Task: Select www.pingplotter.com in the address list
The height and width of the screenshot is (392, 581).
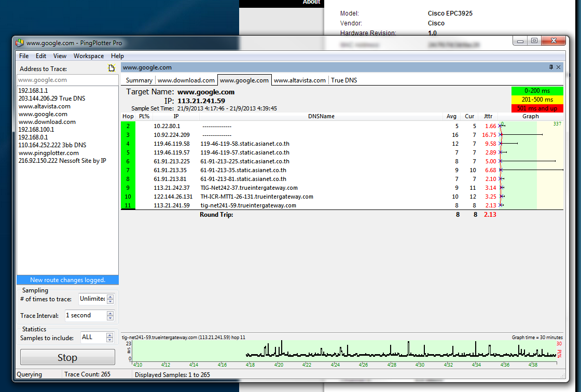Action: coord(49,153)
